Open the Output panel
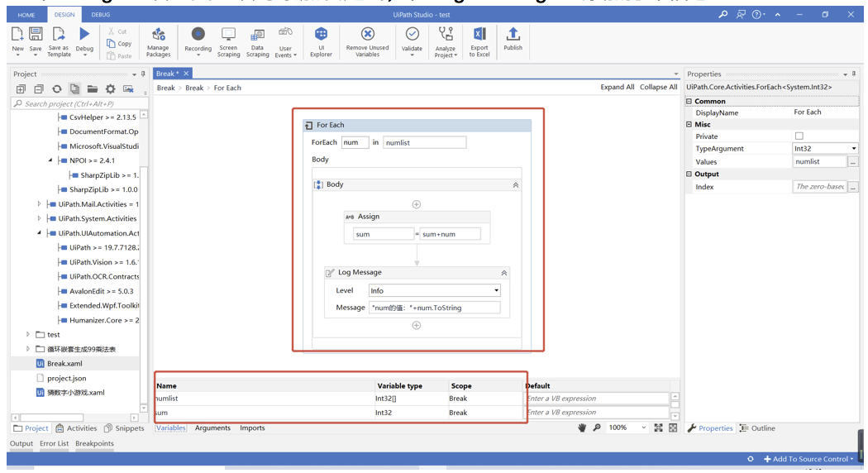868x473 pixels. point(21,443)
